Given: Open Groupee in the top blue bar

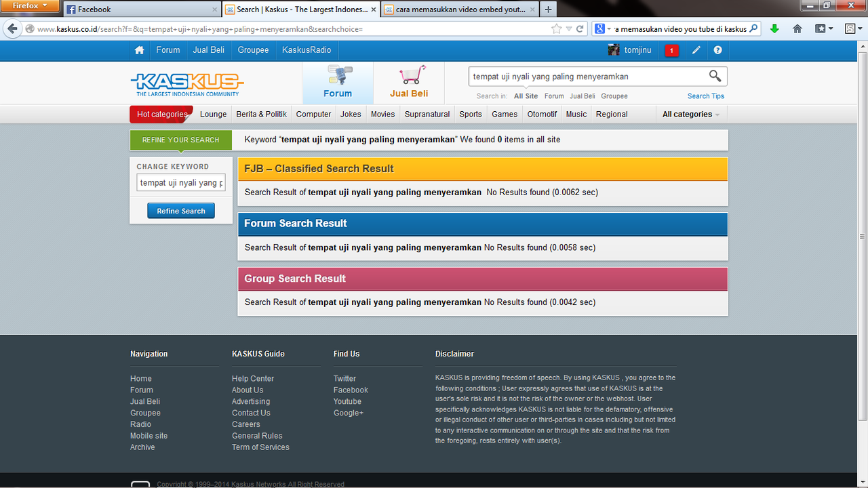Looking at the screenshot, I should coord(253,50).
